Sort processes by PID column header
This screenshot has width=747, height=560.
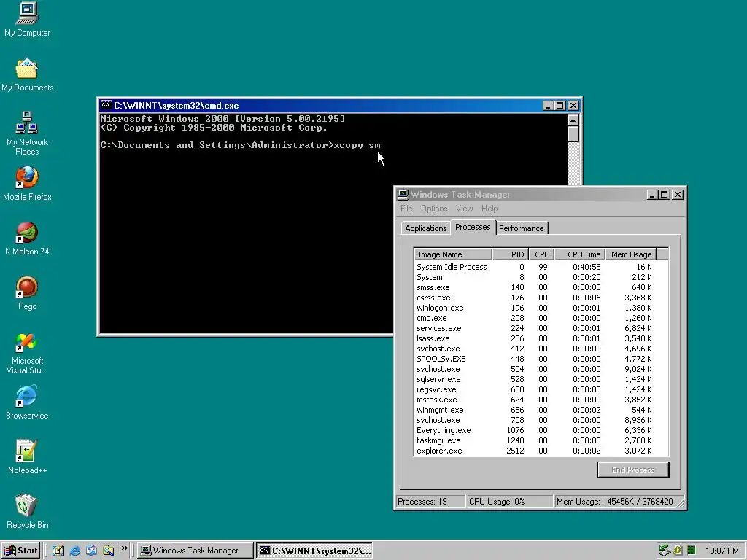click(x=510, y=254)
